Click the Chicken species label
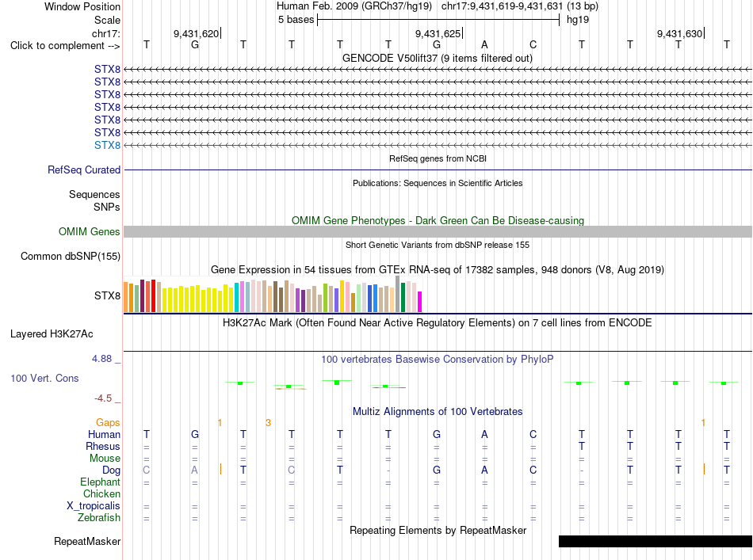Viewport: 753px width, 560px height. point(101,493)
